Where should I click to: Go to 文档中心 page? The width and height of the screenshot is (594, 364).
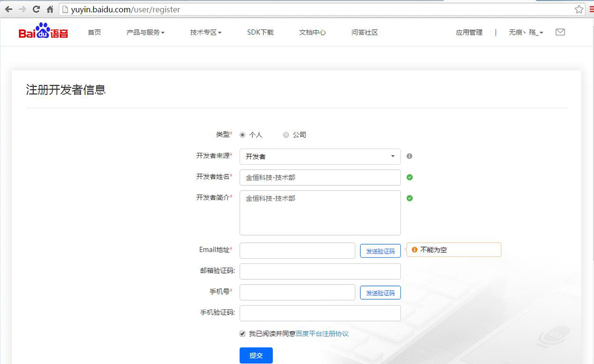312,33
